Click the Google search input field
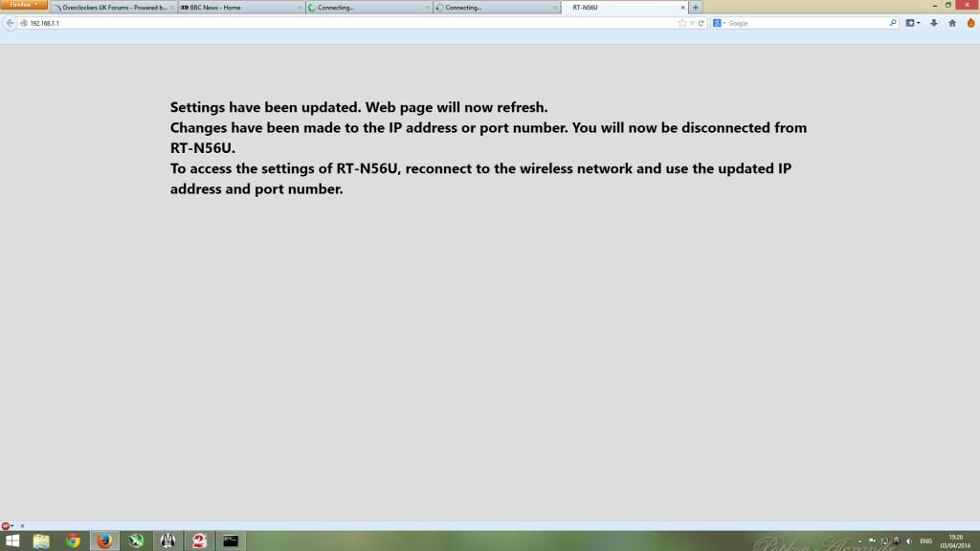The height and width of the screenshot is (551, 980). pos(806,23)
